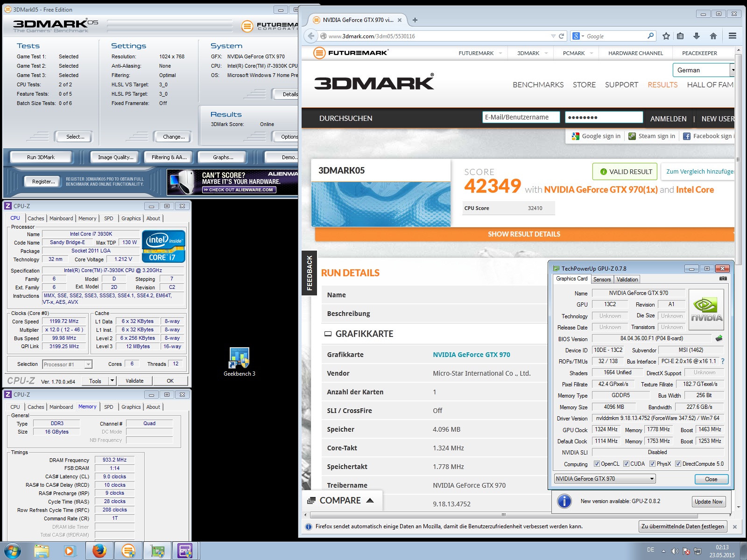The width and height of the screenshot is (747, 560).
Task: Toggle the CUDA checkbox in GPU-Z
Action: [x=626, y=464]
